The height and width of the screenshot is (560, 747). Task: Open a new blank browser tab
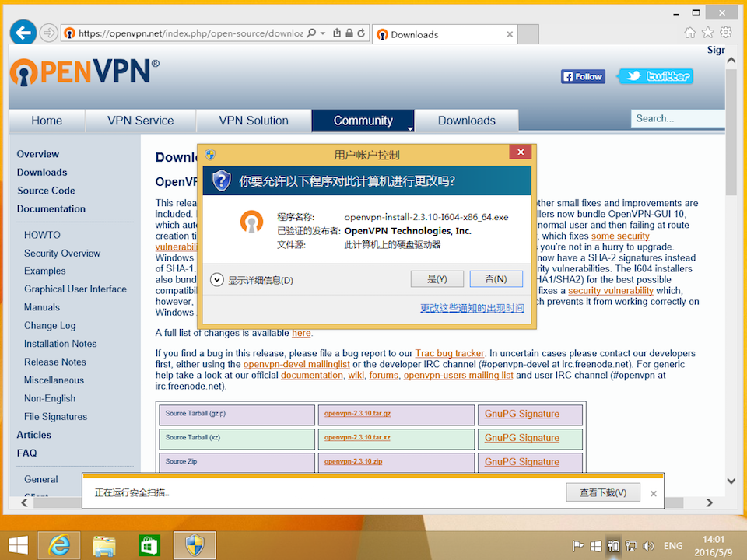[x=528, y=34]
